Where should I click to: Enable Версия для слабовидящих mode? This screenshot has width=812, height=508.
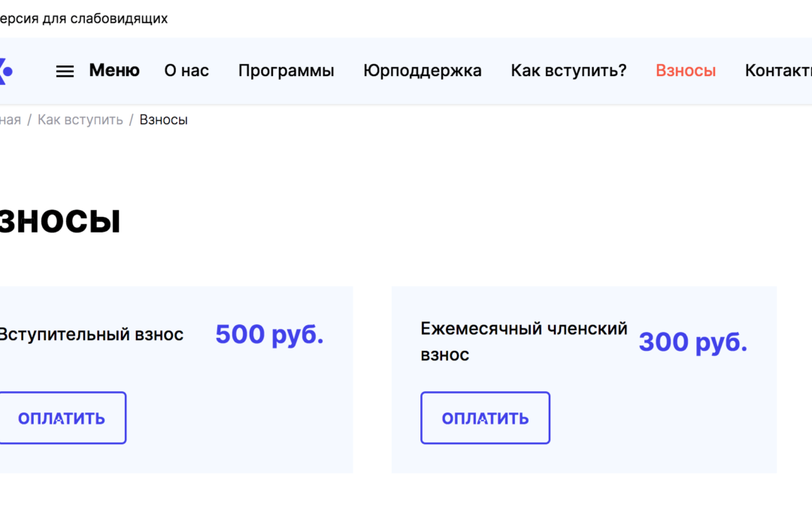(x=84, y=19)
